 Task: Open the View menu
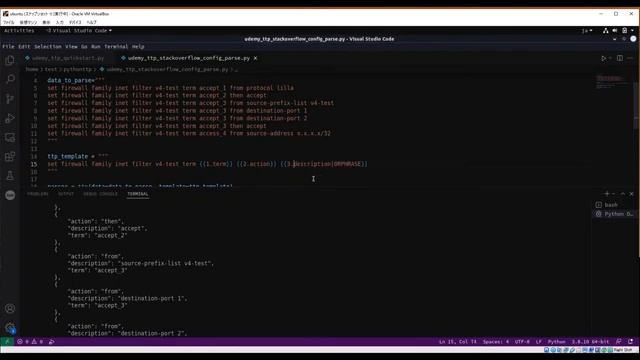71,47
